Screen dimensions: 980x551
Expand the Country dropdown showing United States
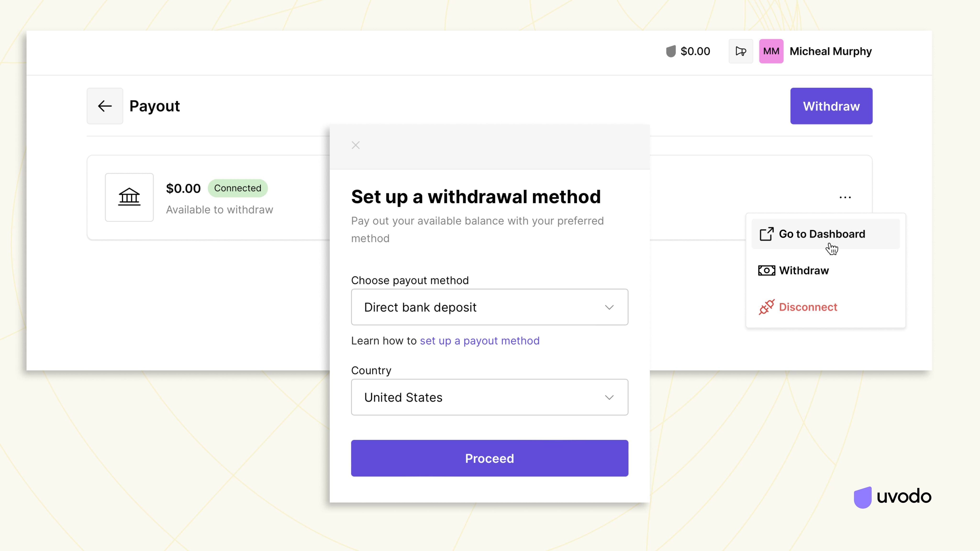(x=489, y=397)
